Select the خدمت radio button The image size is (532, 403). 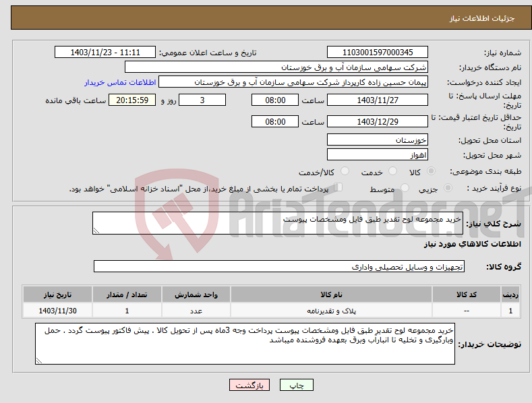click(392, 171)
